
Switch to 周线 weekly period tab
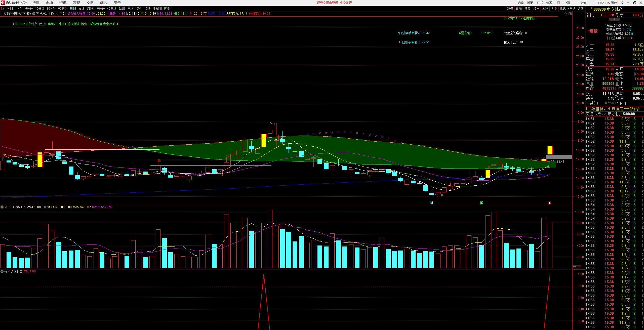coord(81,9)
